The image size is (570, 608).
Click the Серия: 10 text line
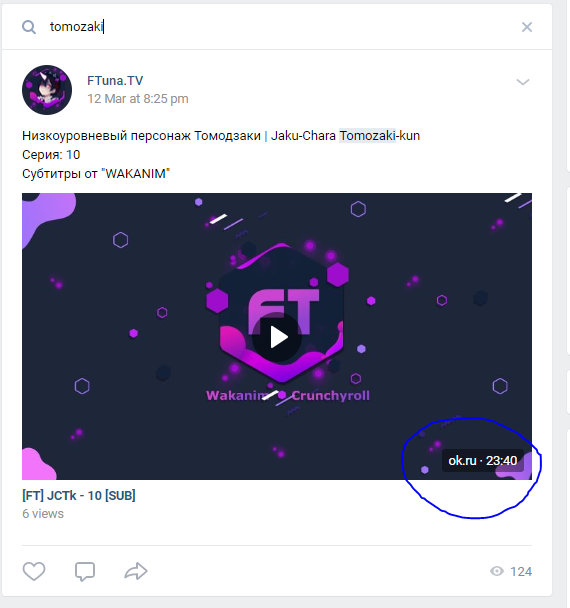point(51,155)
